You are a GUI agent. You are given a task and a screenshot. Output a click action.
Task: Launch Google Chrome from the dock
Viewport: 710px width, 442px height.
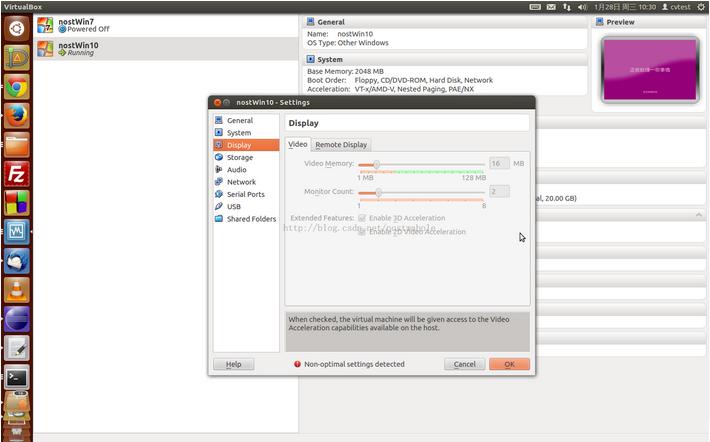[16, 87]
